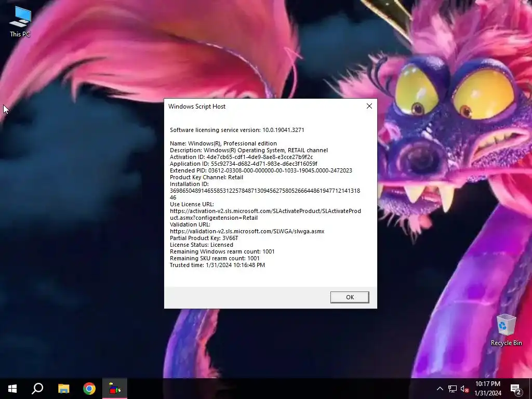Close the Windows Script Host dialog
The width and height of the screenshot is (532, 399).
click(369, 106)
